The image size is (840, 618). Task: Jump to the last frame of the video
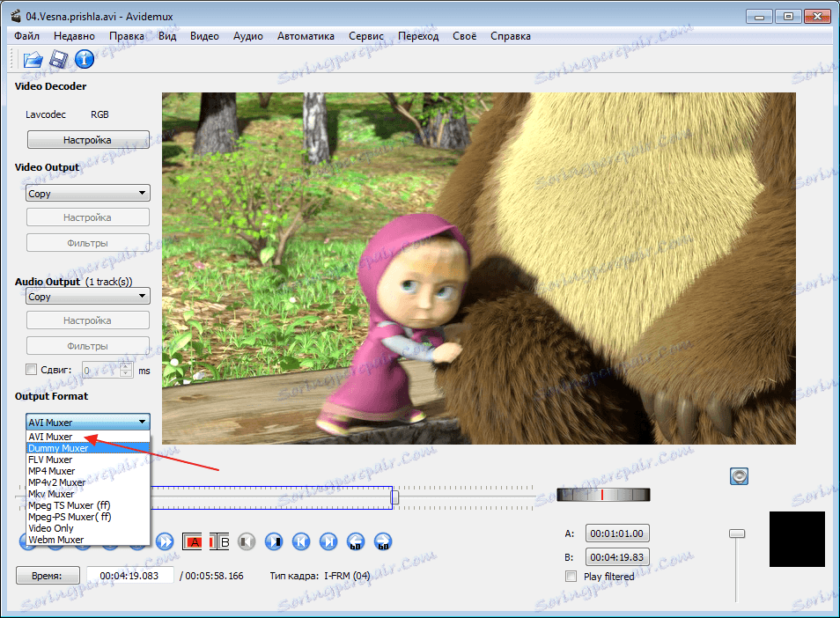328,541
